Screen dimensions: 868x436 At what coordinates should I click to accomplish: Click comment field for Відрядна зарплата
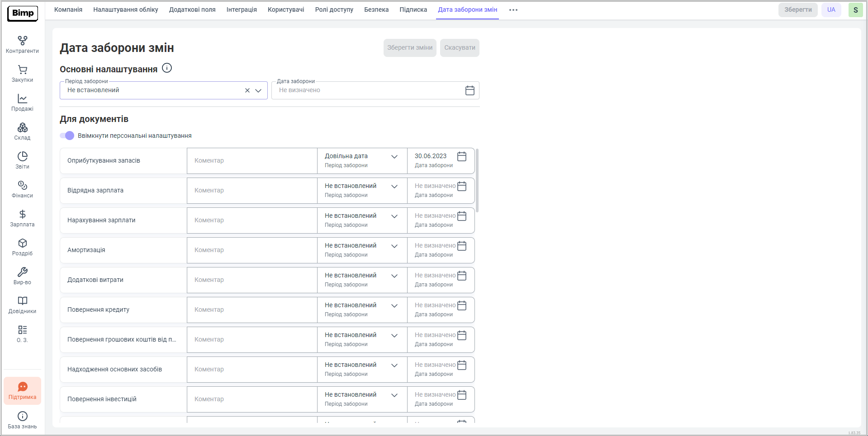pyautogui.click(x=251, y=191)
